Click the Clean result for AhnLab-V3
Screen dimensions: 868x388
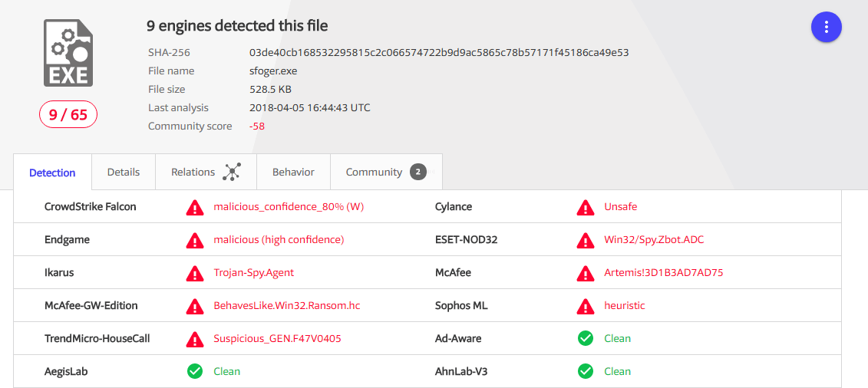tap(618, 371)
